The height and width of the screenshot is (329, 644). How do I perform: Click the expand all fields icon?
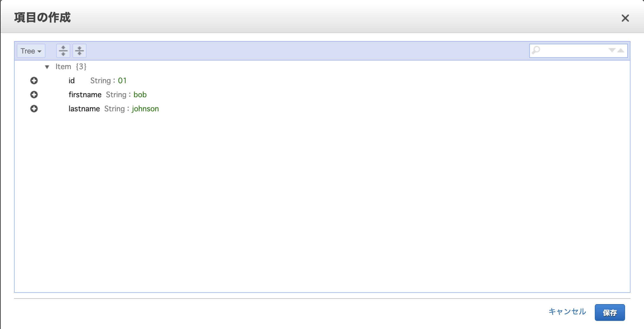(x=63, y=51)
